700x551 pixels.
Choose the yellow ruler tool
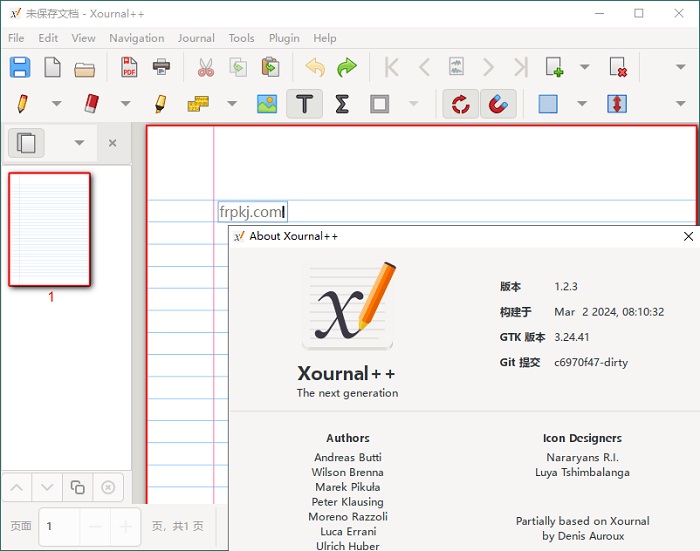click(x=198, y=104)
